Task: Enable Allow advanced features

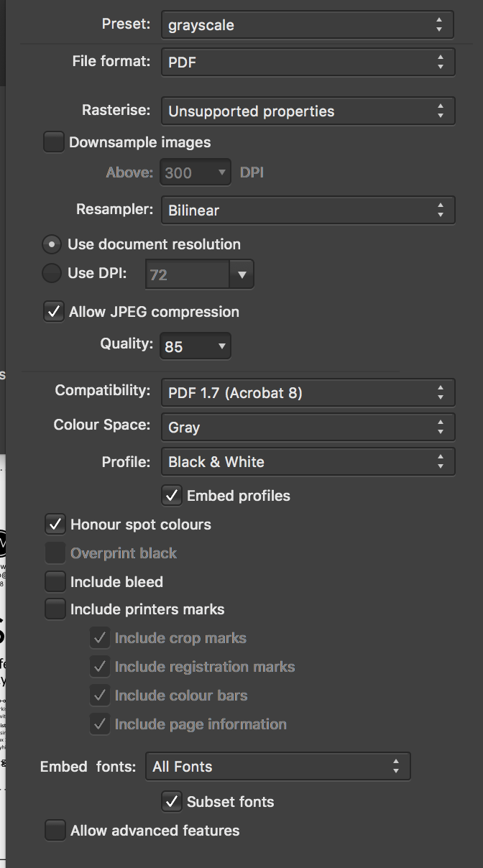Action: pos(55,830)
